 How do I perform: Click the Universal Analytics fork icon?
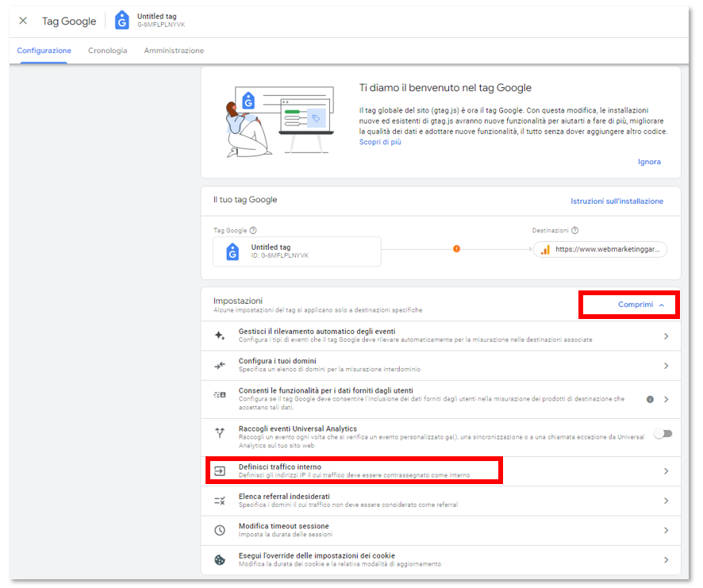[220, 432]
